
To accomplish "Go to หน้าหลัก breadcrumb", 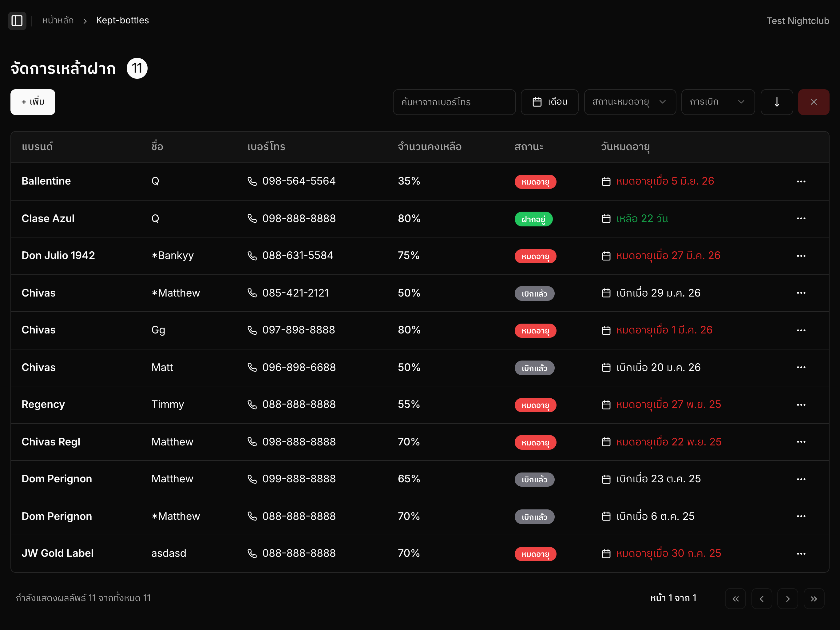I will click(x=58, y=21).
